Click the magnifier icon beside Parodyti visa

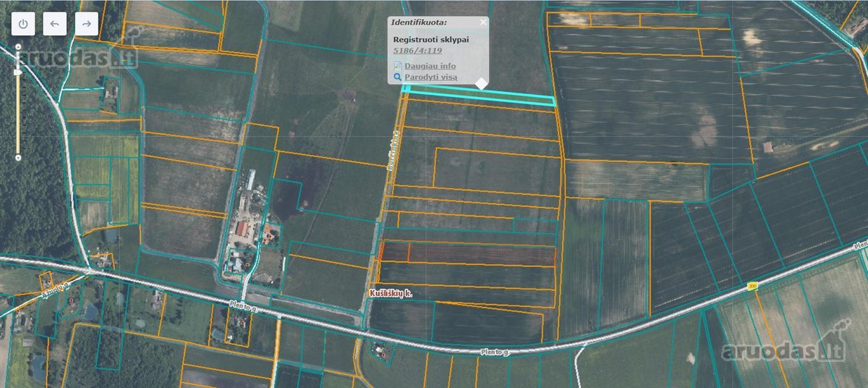coord(397,77)
